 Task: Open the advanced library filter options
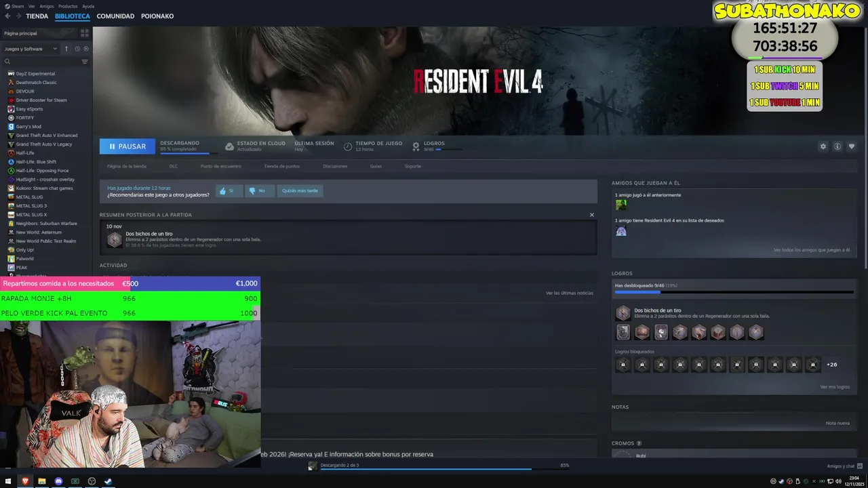85,62
